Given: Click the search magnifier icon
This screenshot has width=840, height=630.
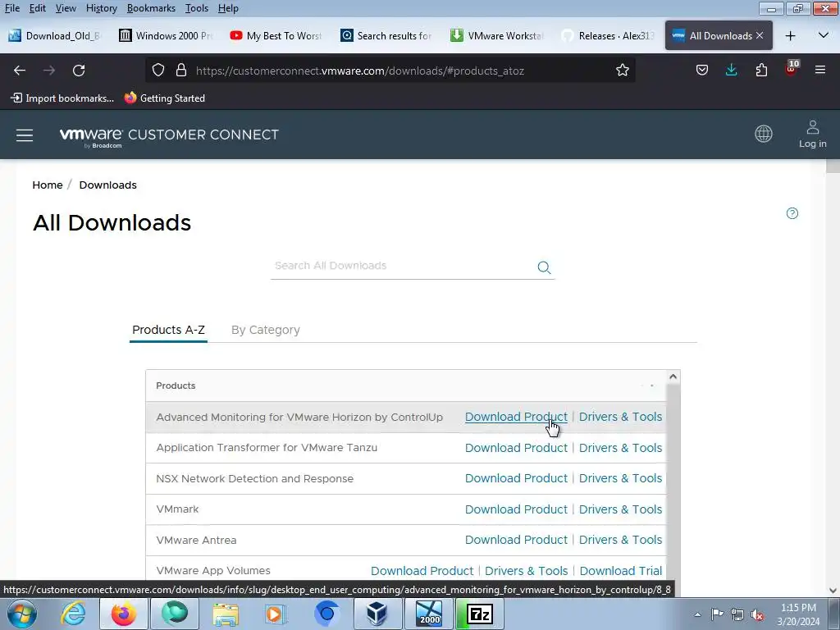Looking at the screenshot, I should tap(544, 267).
